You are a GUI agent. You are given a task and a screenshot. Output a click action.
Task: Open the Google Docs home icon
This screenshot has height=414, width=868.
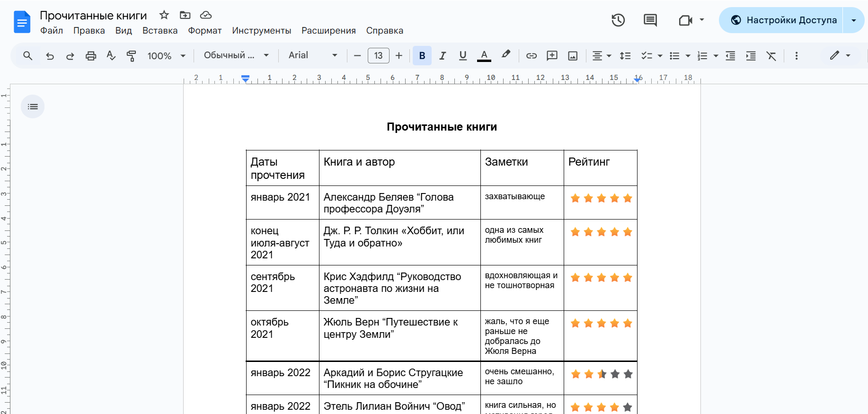coord(22,22)
